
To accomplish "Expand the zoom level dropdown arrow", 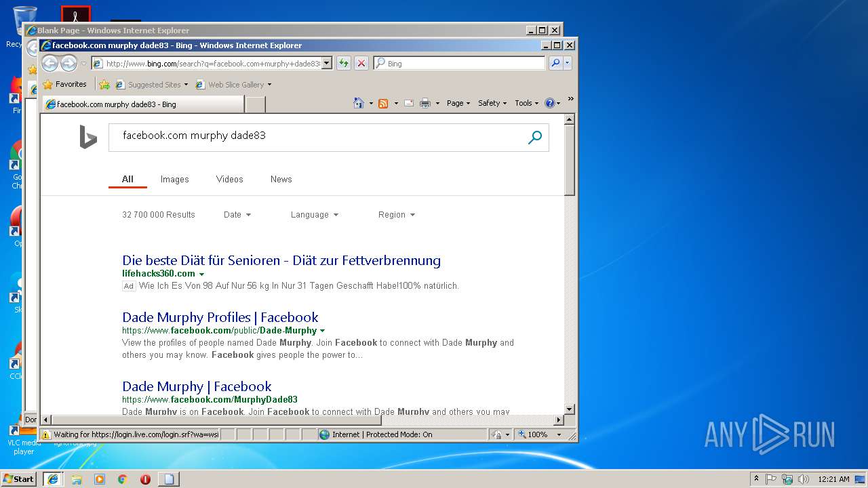I will [x=559, y=434].
